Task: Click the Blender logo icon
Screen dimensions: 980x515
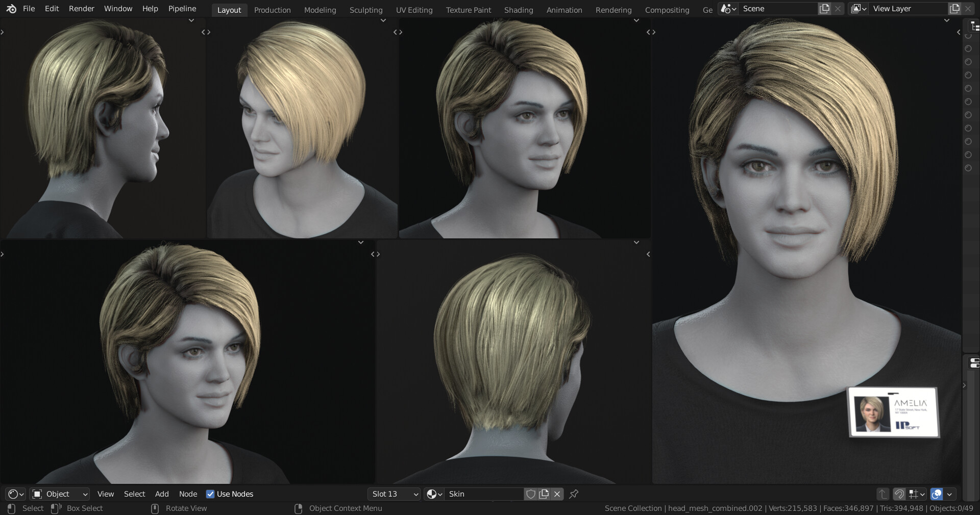Action: (11, 9)
